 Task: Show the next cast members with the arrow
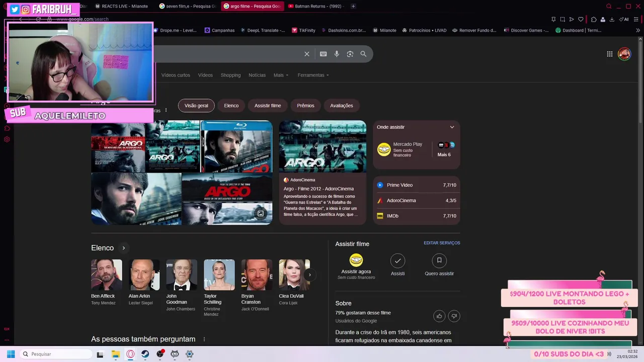[x=309, y=275]
